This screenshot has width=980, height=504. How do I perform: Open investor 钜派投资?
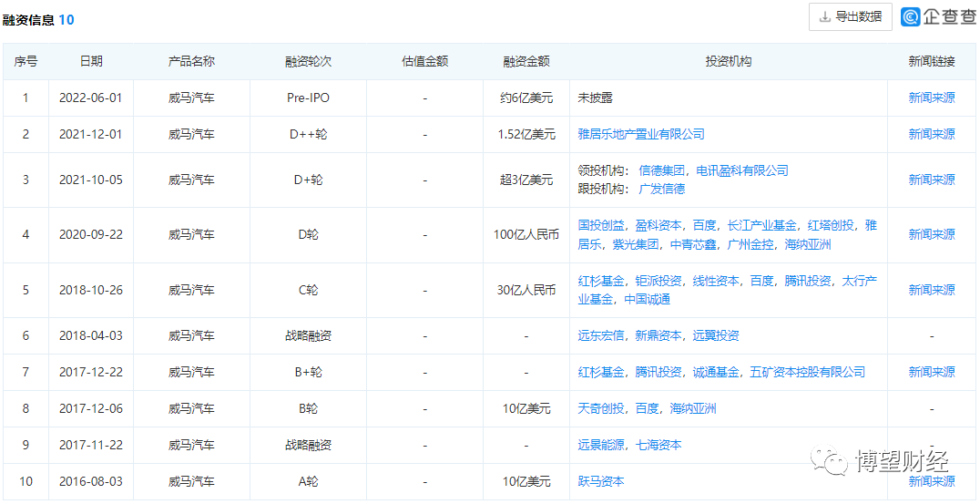coord(658,280)
